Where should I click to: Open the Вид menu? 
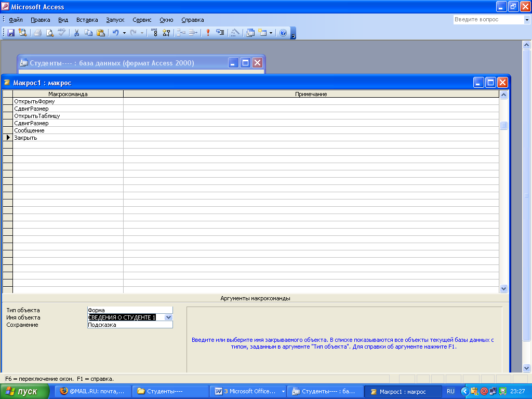pyautogui.click(x=63, y=20)
